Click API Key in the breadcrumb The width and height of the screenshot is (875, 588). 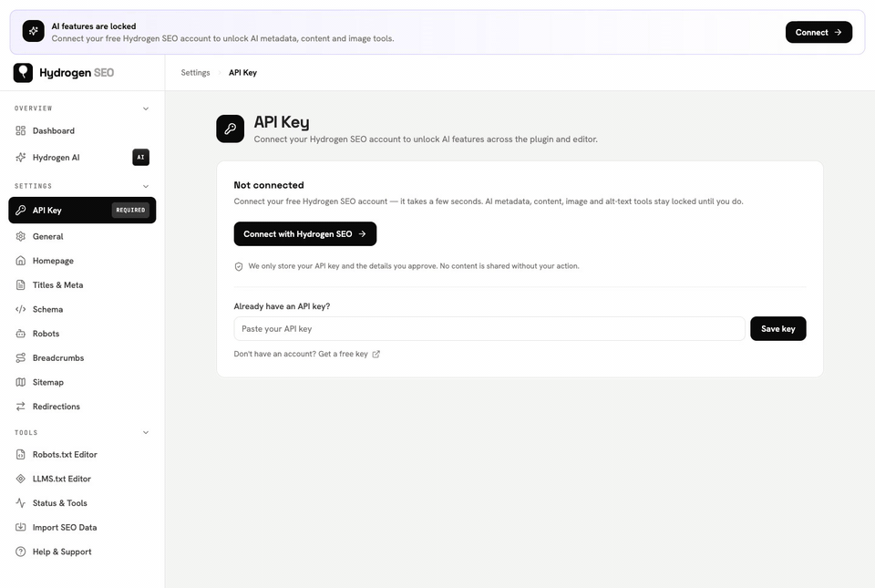point(242,73)
